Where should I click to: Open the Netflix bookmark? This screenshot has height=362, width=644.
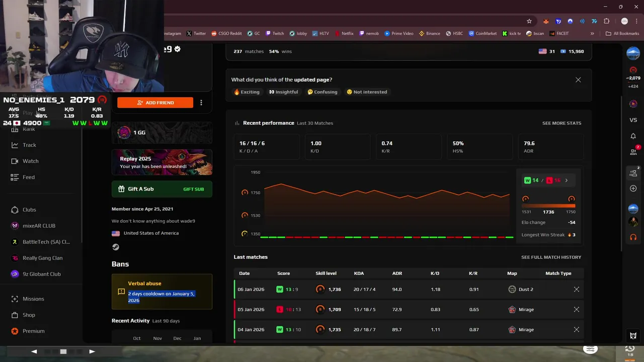pos(344,34)
